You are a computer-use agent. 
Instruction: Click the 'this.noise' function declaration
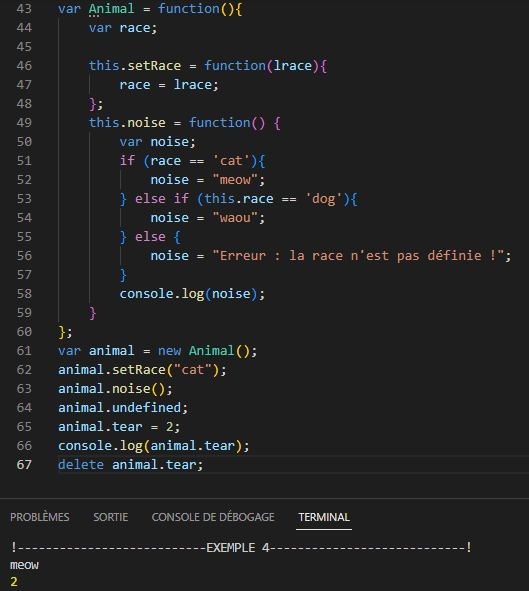[185, 123]
